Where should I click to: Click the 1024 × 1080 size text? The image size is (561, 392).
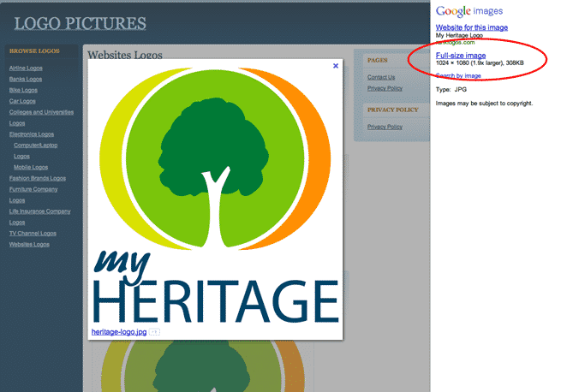[480, 63]
